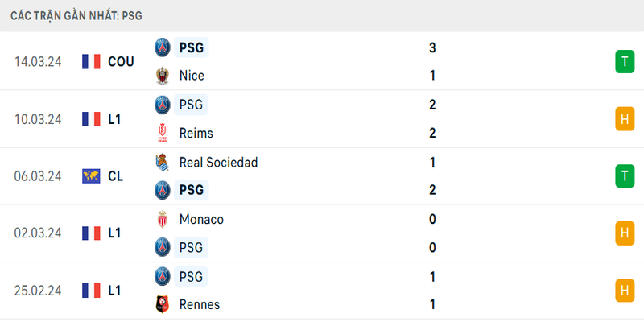This screenshot has width=644, height=322.
Task: Click orange H badge for Rennes match
Action: [624, 290]
